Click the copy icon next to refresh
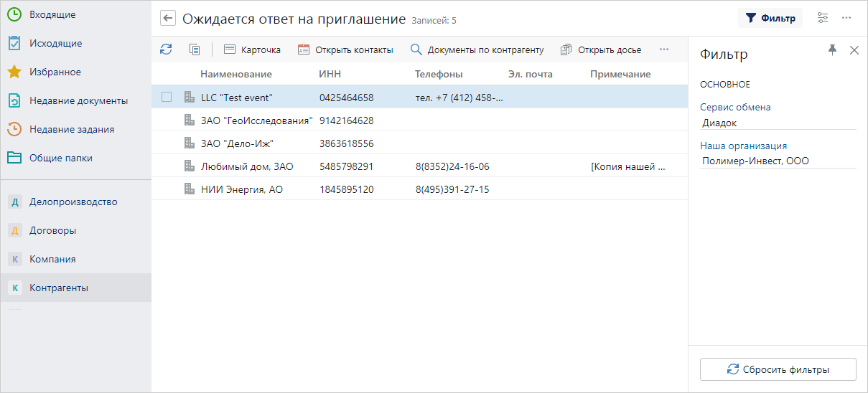The image size is (868, 393). point(194,49)
